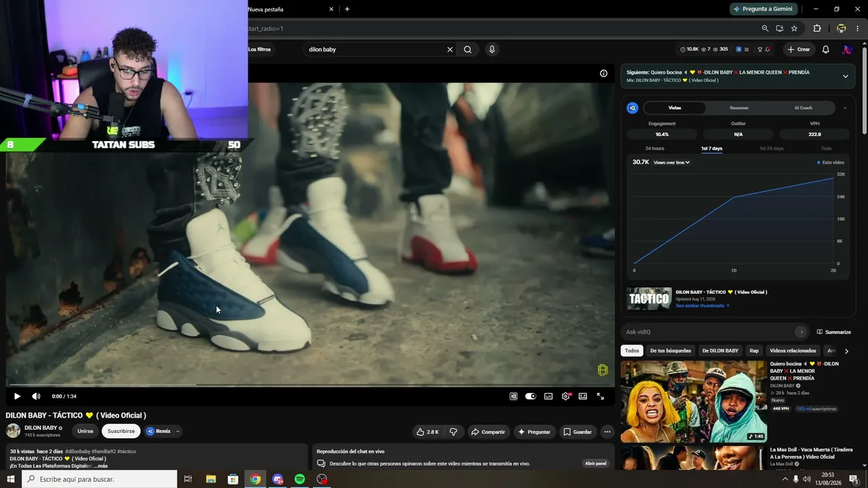Open Chrome extensions puzzle icon

(x=816, y=28)
